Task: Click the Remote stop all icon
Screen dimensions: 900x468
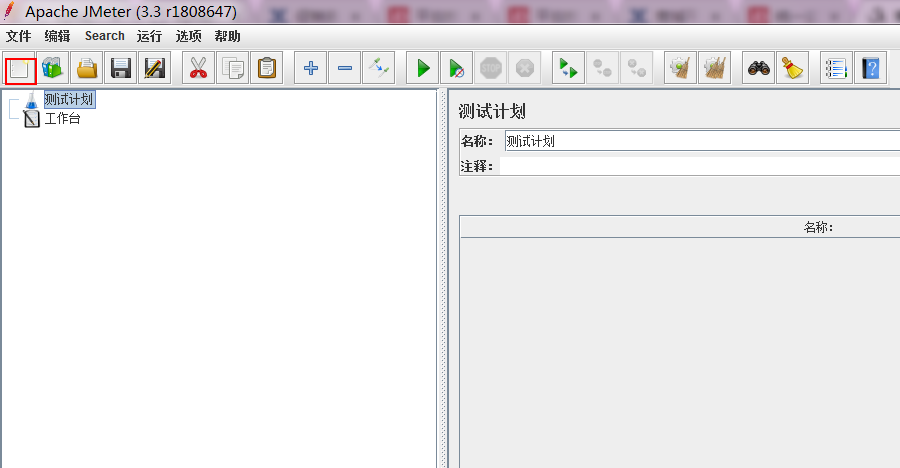Action: click(602, 68)
